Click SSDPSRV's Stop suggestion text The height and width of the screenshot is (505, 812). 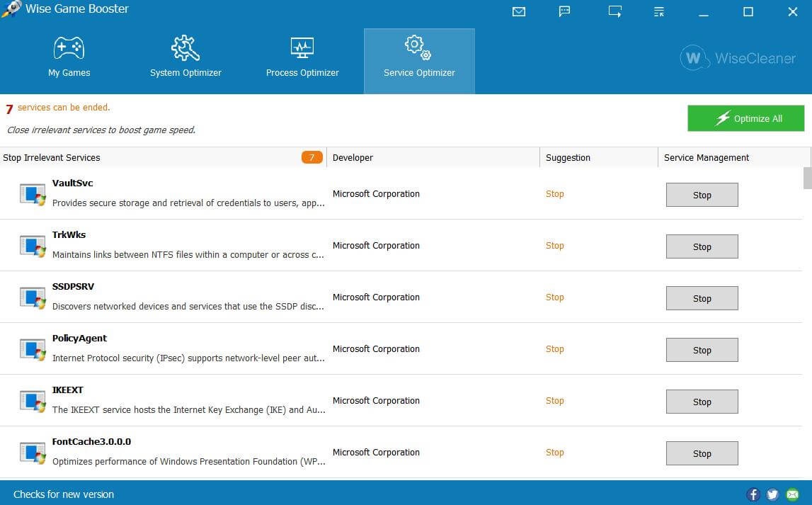[x=554, y=297]
